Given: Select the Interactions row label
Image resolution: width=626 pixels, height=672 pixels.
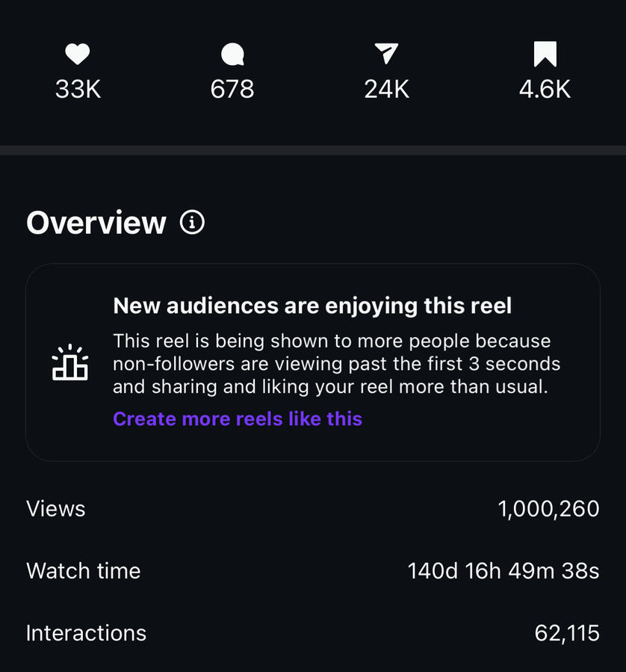Looking at the screenshot, I should click(x=87, y=633).
